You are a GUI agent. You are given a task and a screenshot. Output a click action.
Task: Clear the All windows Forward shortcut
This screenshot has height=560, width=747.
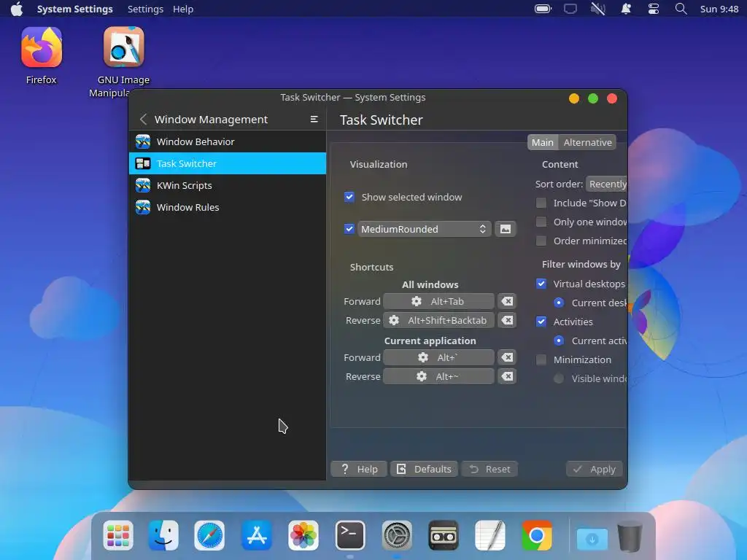pos(507,301)
